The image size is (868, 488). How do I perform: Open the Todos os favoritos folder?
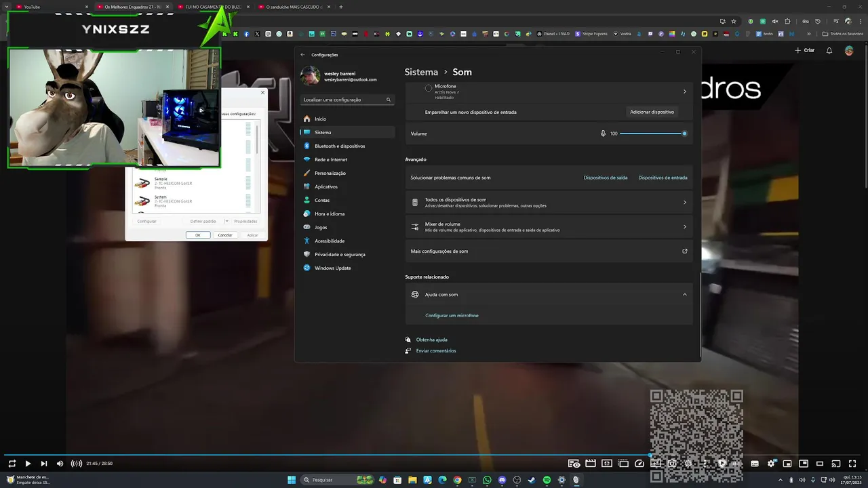pyautogui.click(x=842, y=34)
